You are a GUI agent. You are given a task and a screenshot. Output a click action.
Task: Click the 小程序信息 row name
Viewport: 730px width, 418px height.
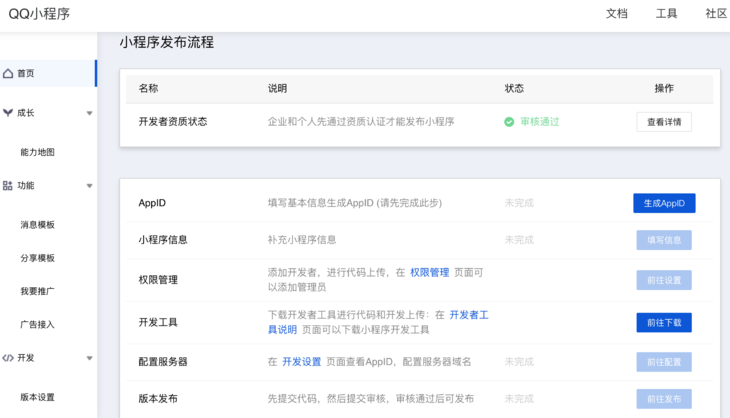point(163,240)
